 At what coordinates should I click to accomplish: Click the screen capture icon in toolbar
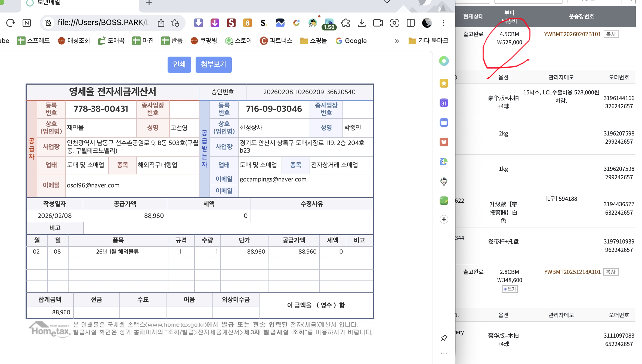pos(394,23)
